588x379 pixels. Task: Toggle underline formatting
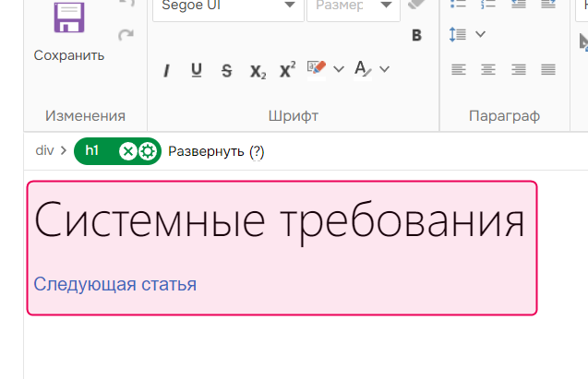coord(197,70)
